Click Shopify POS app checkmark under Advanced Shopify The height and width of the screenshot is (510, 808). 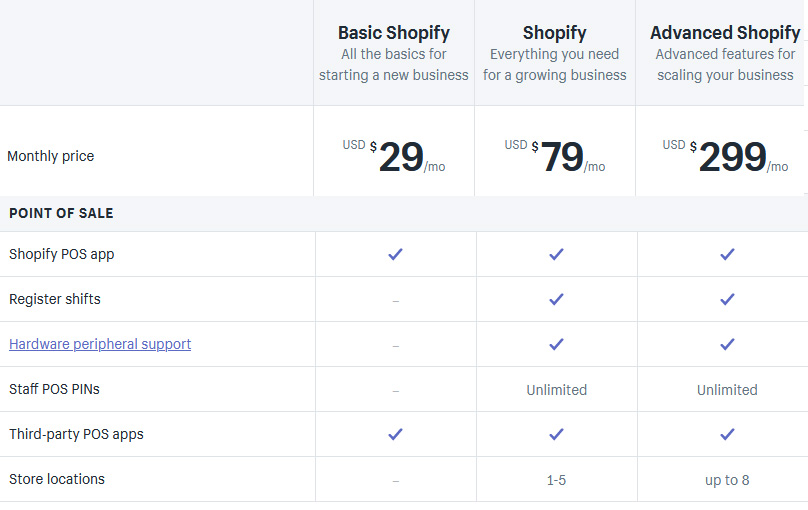pos(727,254)
